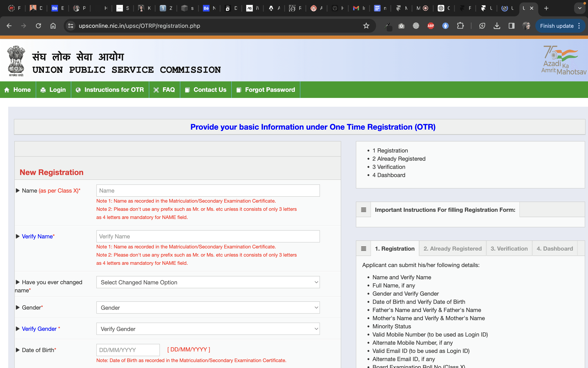
Task: Open Login in the green navbar
Action: (x=53, y=90)
